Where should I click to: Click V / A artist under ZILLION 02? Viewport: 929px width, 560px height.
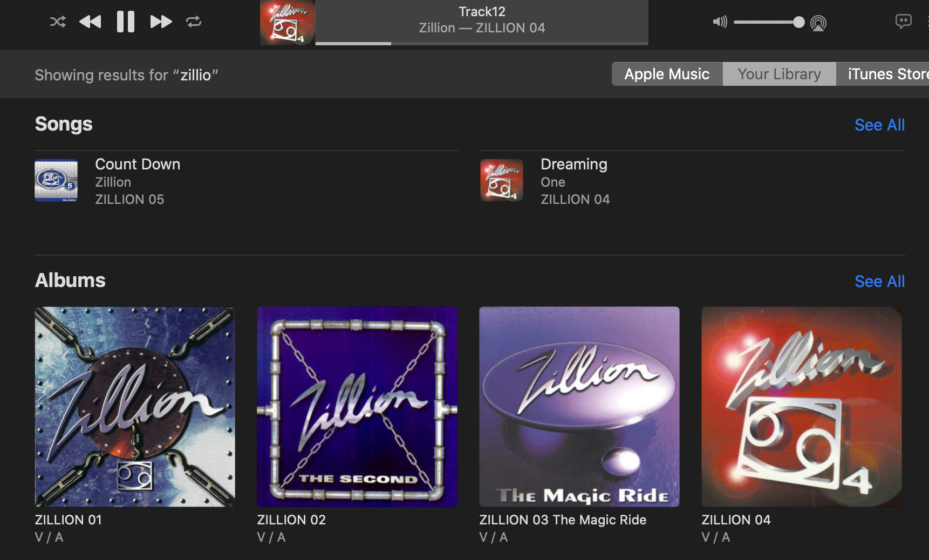coord(271,537)
